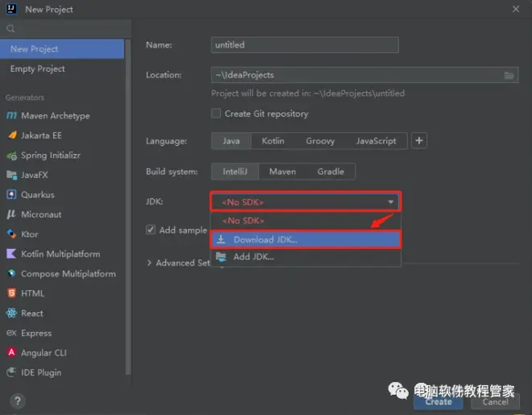Image resolution: width=532 pixels, height=415 pixels.
Task: Expand the Advanced Settings section
Action: [x=150, y=263]
